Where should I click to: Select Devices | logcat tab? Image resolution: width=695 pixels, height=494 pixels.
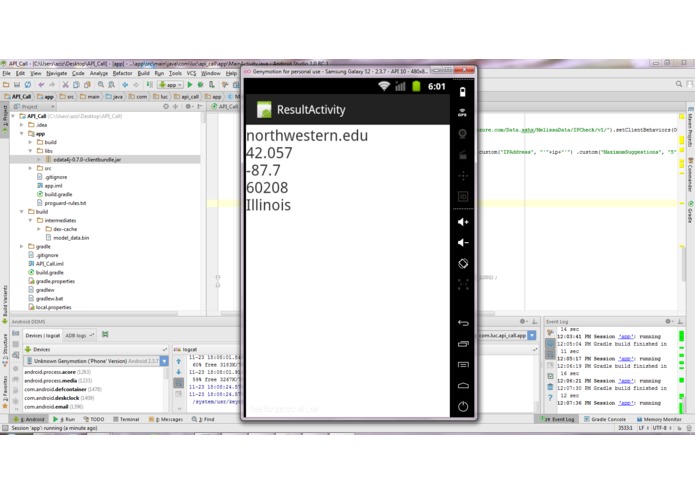coord(42,335)
